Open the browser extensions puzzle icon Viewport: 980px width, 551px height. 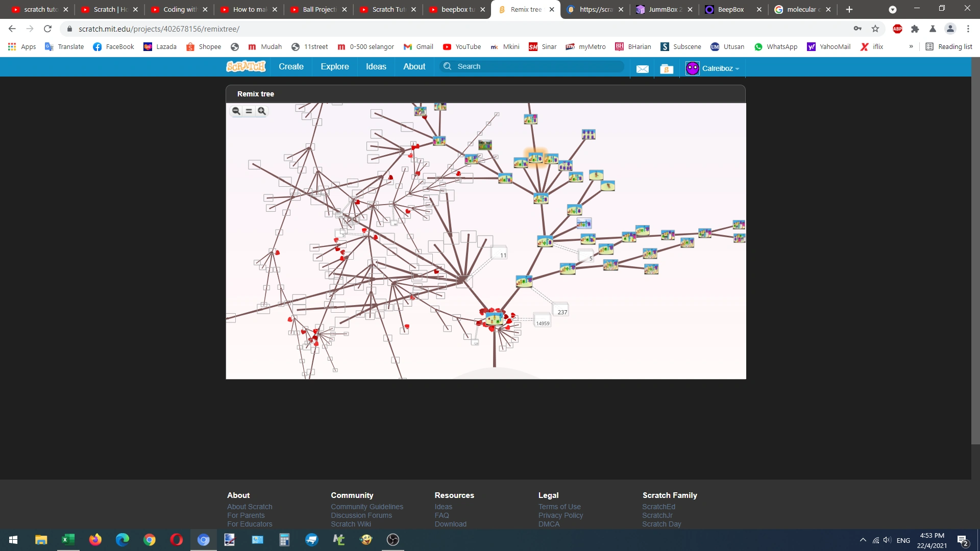[915, 29]
